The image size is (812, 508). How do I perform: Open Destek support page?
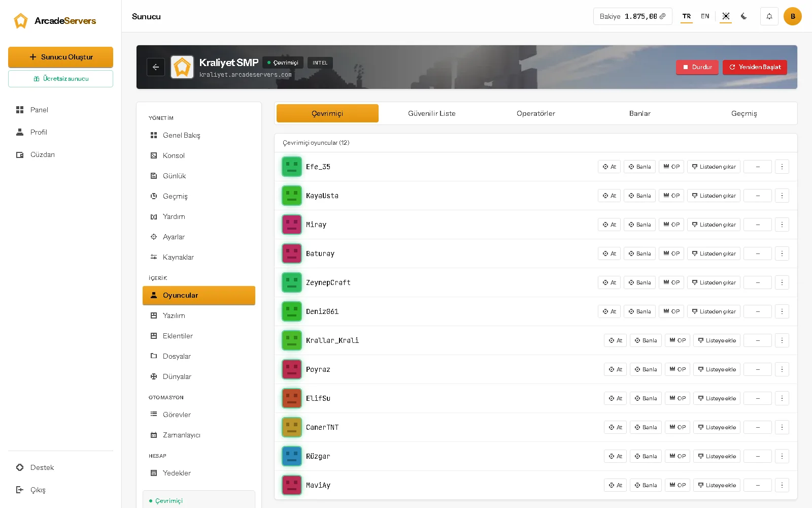click(60, 467)
